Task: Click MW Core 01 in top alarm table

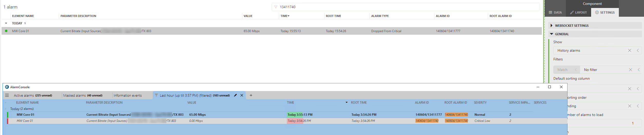Action: click(21, 31)
